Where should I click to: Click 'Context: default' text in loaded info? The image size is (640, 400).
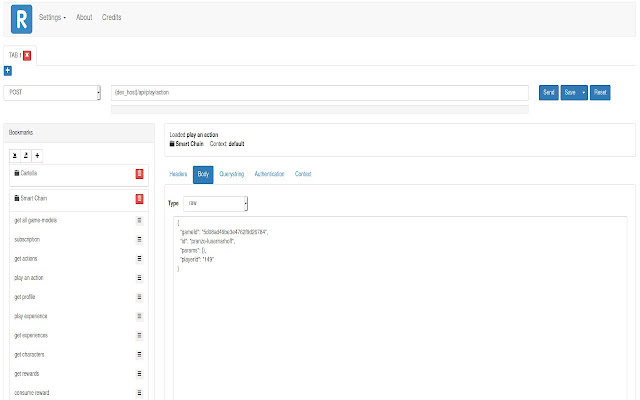[x=227, y=144]
